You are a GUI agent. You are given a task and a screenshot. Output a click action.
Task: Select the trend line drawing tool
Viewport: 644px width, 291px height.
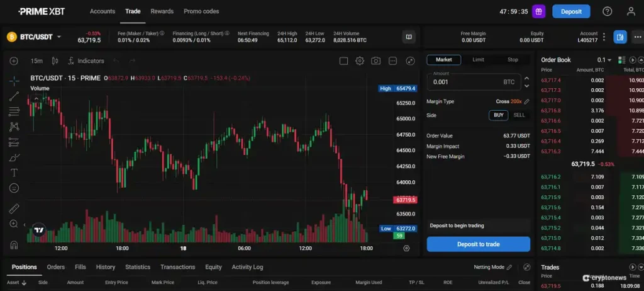pos(14,96)
